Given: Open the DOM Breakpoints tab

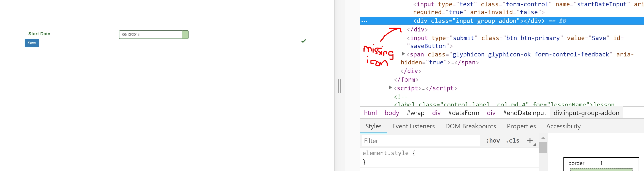Looking at the screenshot, I should coord(471,126).
